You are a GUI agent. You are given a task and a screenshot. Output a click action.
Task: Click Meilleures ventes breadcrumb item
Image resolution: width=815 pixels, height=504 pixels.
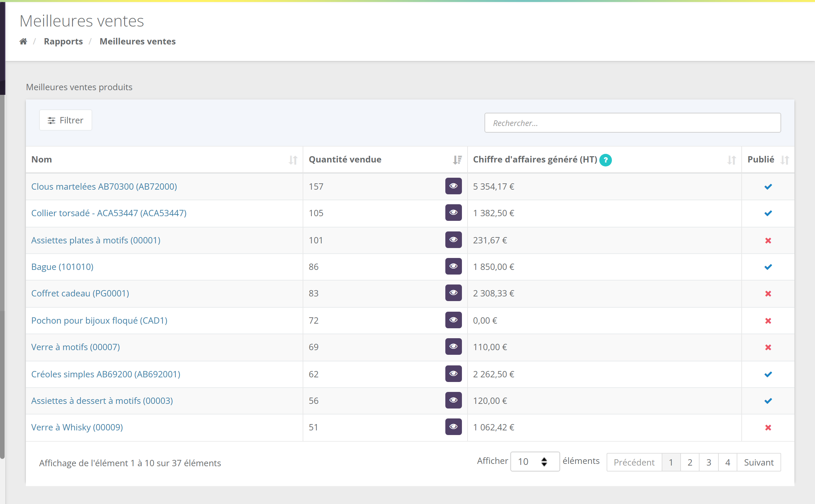pos(137,41)
